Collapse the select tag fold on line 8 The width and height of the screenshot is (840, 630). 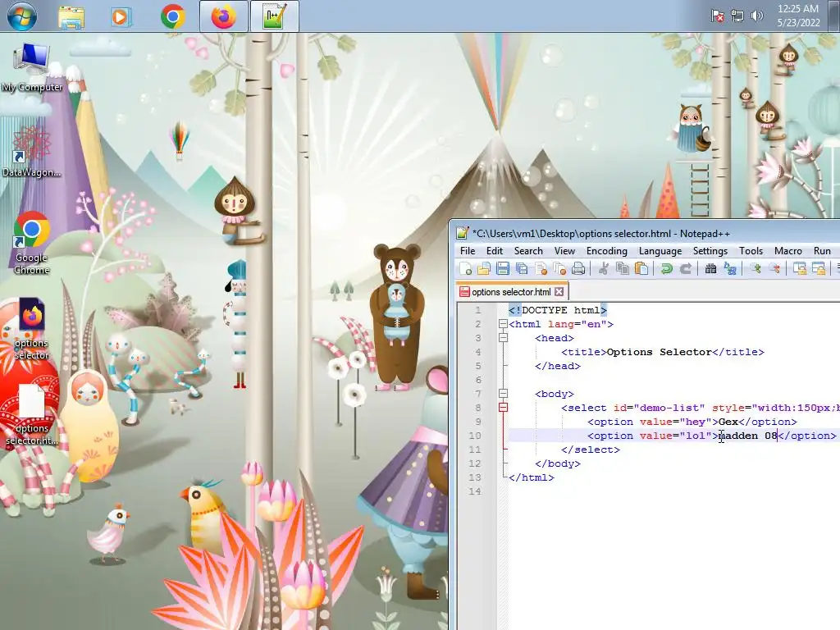(503, 408)
